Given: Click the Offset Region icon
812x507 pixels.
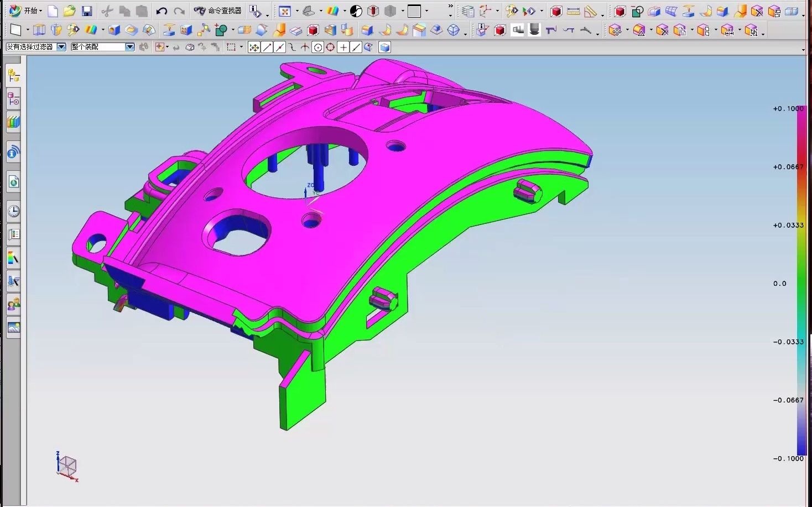Looking at the screenshot, I should pos(639,30).
